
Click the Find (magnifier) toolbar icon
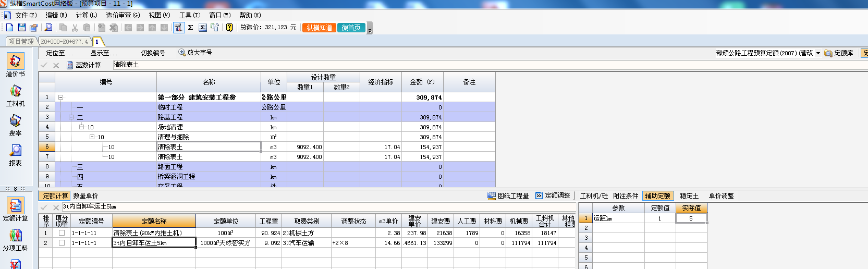coord(48,28)
